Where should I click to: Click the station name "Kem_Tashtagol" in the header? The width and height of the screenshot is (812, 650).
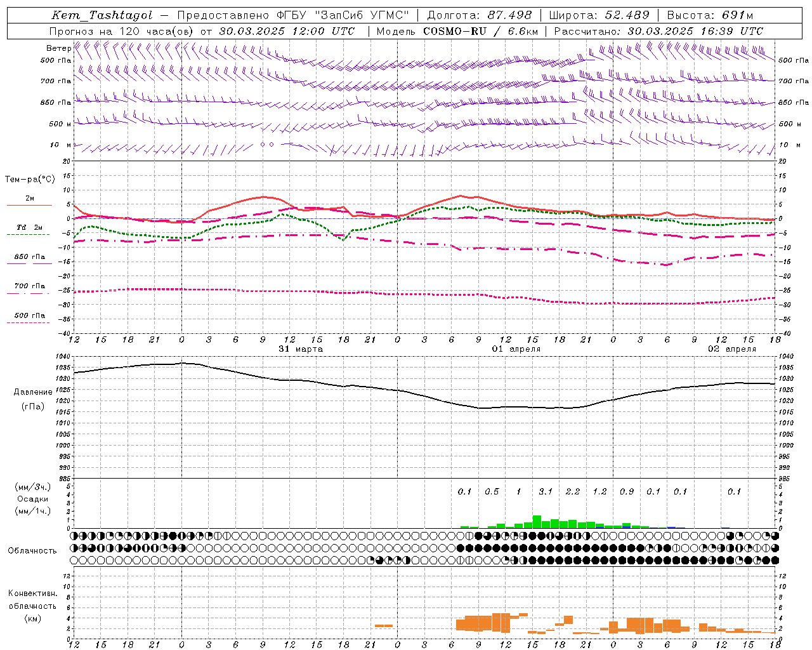coord(102,15)
